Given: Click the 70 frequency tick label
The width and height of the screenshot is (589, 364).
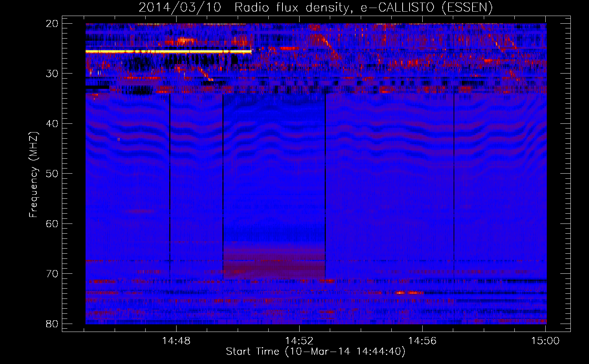Looking at the screenshot, I should [x=52, y=274].
